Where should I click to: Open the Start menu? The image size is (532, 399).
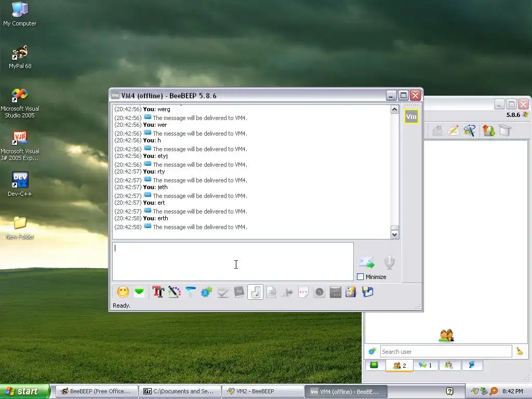pyautogui.click(x=25, y=391)
